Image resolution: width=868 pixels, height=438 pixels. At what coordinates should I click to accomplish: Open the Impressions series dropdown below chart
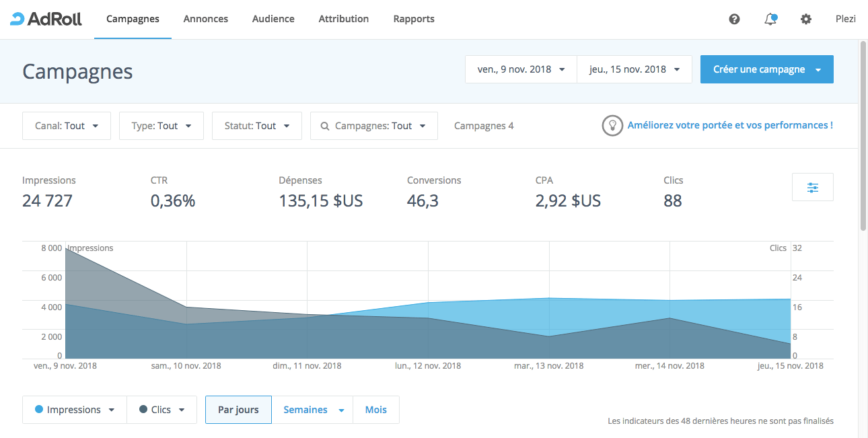pyautogui.click(x=75, y=410)
